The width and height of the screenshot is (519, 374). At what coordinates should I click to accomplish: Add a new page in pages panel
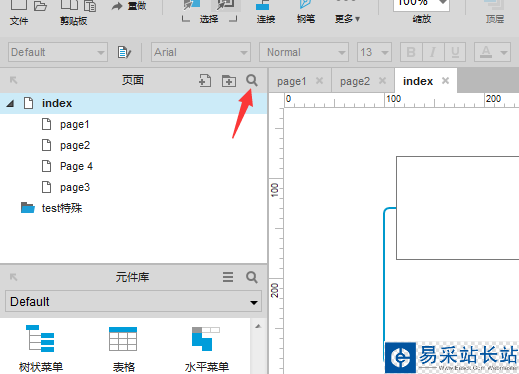pyautogui.click(x=205, y=81)
